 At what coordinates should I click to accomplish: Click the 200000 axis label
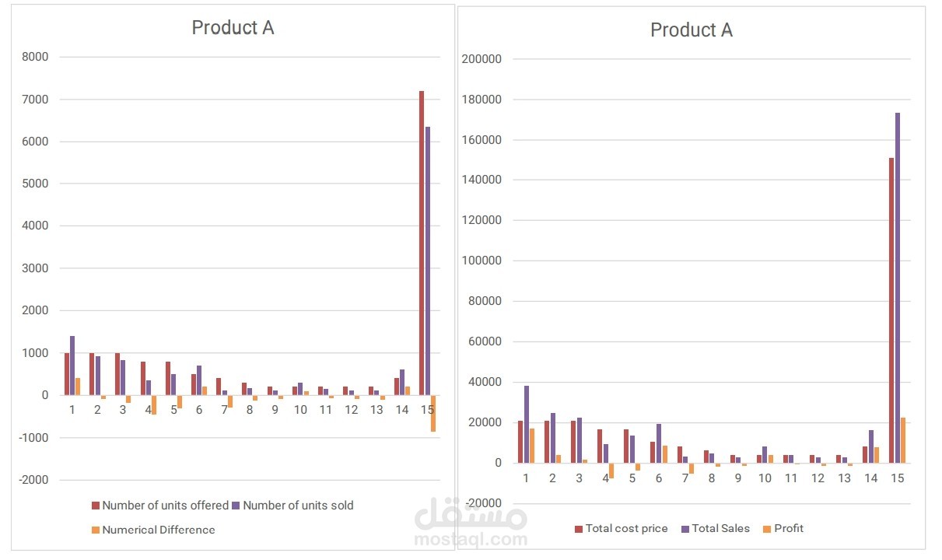point(482,59)
